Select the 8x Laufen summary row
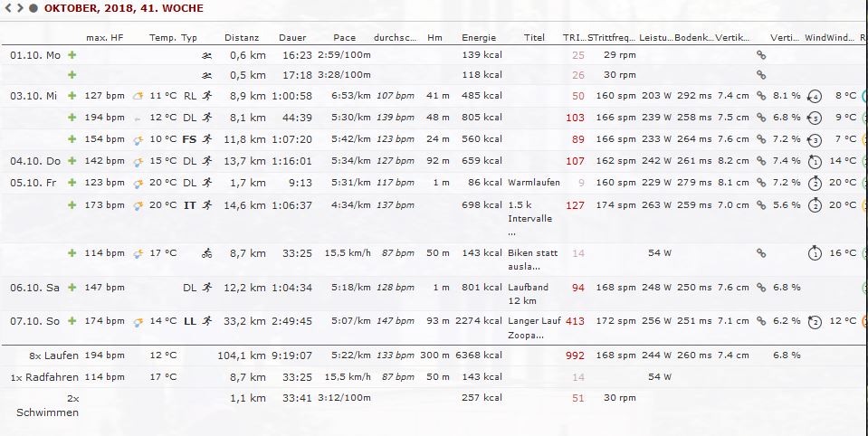The width and height of the screenshot is (868, 436). point(48,355)
